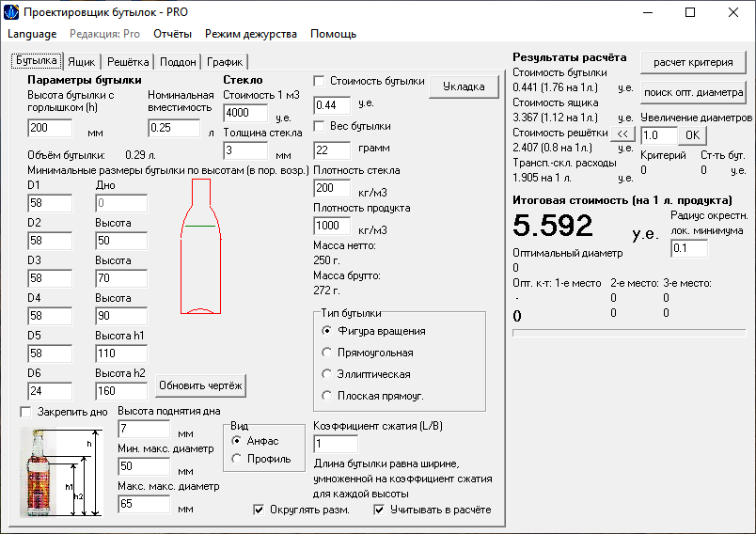Click the height field with value 90
The height and width of the screenshot is (534, 756).
[x=121, y=316]
